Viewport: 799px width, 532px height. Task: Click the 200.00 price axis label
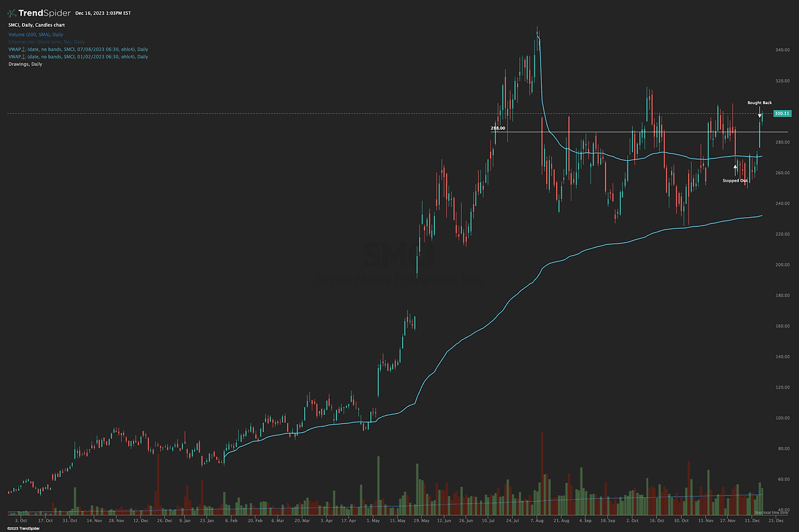tap(783, 265)
